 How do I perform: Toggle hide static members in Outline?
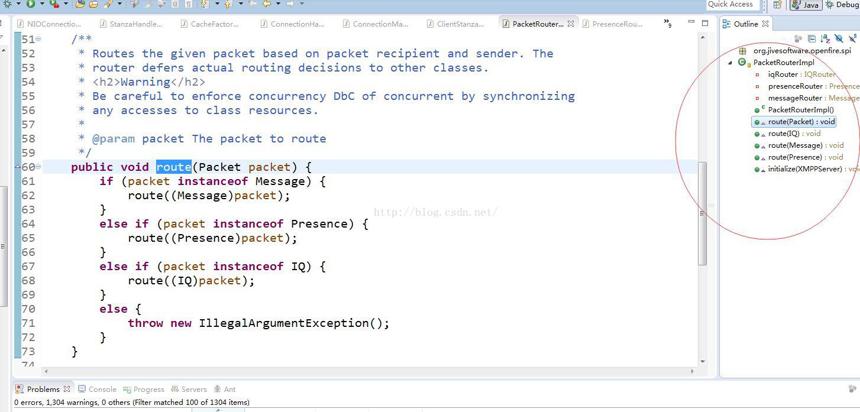click(853, 38)
